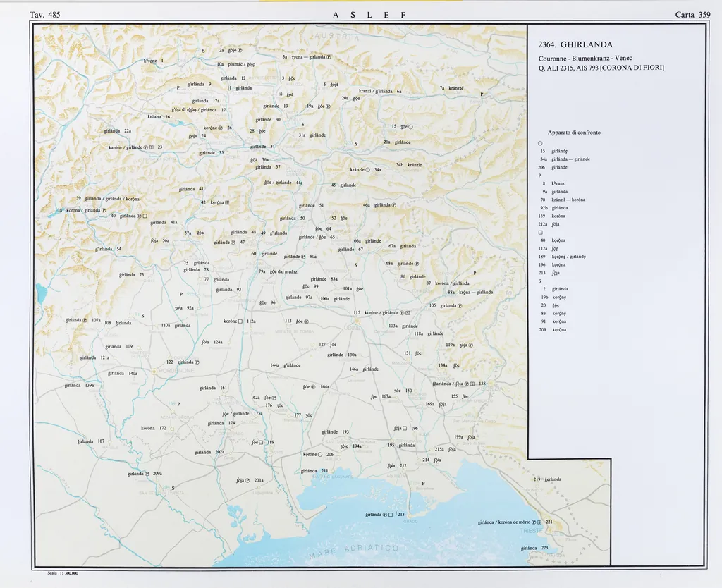Click the square marker next to point 213
Image resolution: width=722 pixels, height=588 pixels.
point(391,515)
